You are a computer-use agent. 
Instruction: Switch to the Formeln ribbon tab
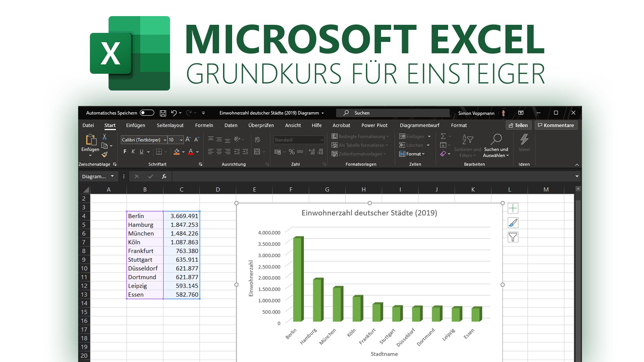tap(204, 125)
